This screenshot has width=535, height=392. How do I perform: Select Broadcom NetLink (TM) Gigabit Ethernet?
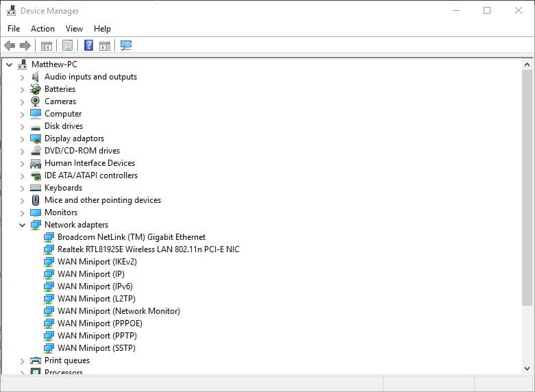click(x=132, y=237)
